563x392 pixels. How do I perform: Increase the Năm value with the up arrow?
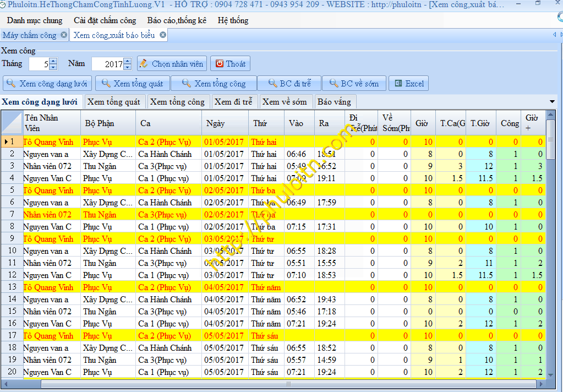pos(128,61)
